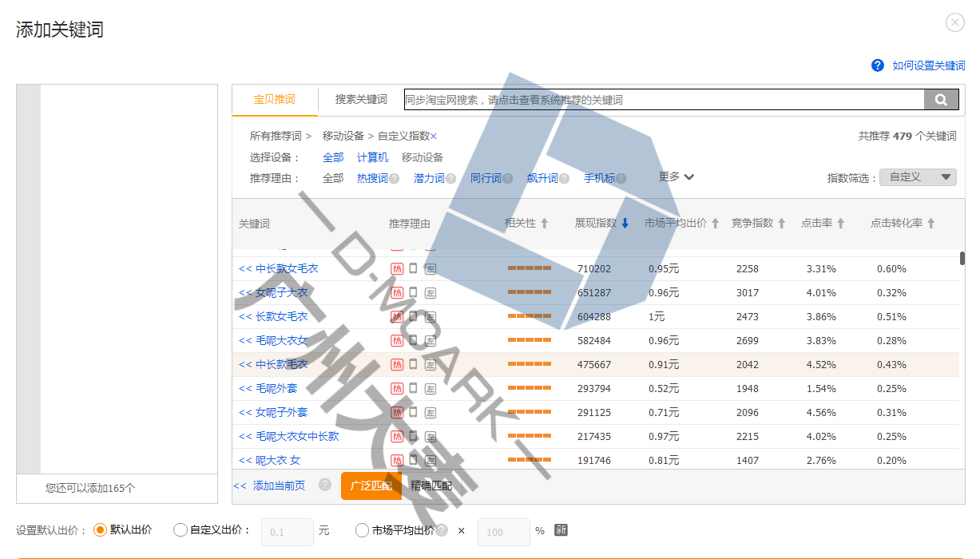Click the 左 icon in 毛呢外套 row
980x559 pixels.
[x=430, y=389]
